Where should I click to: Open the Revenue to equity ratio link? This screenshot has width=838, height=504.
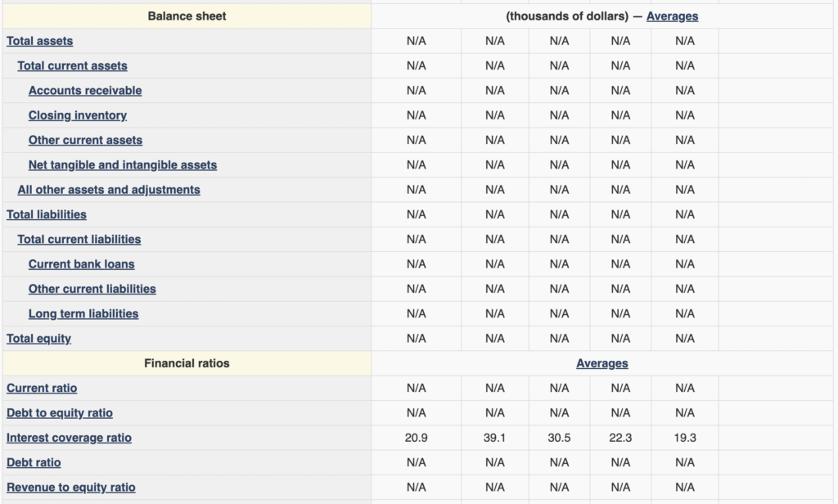click(71, 487)
